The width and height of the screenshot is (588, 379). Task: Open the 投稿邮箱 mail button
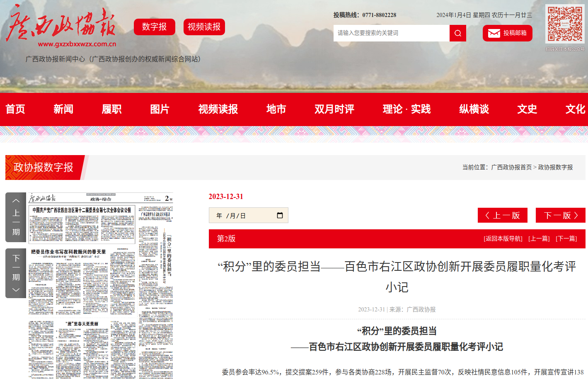click(507, 33)
